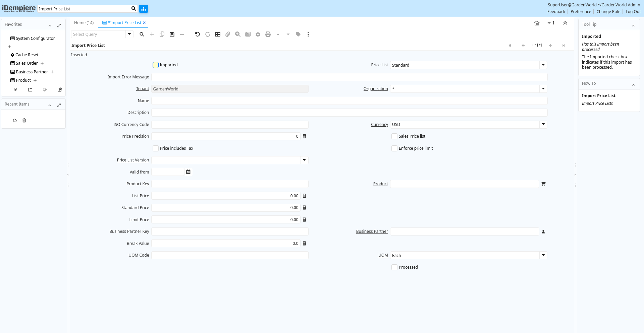The width and height of the screenshot is (644, 333).
Task: Open System Configurator from Favorites
Action: pos(35,39)
